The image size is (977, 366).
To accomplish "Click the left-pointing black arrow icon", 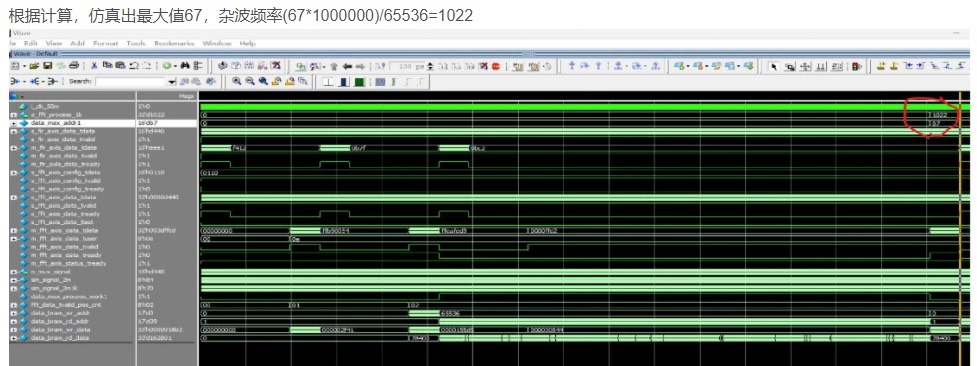I will tap(347, 66).
